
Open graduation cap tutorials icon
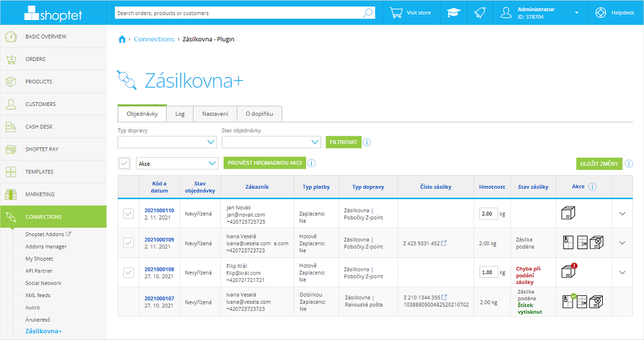point(453,13)
